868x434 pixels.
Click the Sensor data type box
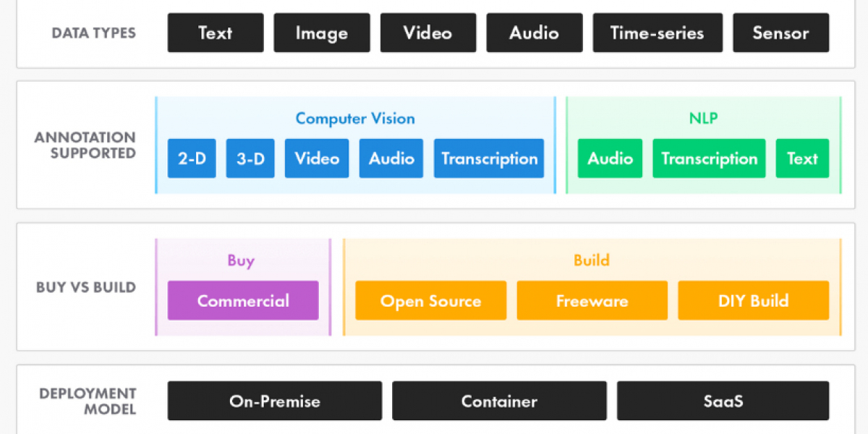780,33
